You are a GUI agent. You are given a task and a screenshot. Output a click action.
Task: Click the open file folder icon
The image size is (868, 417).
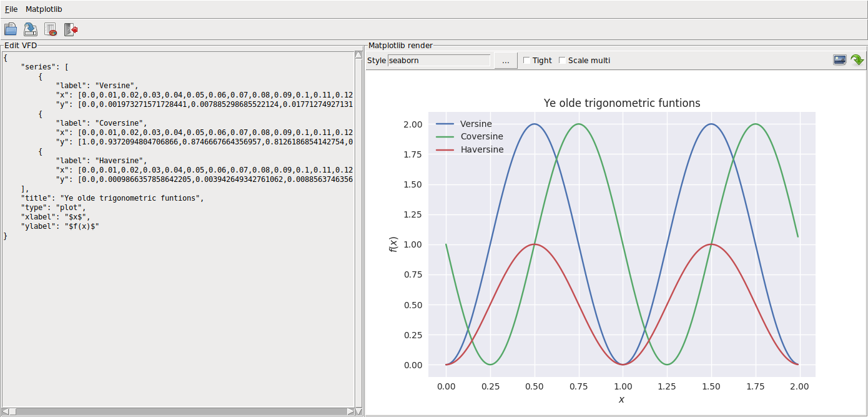11,29
